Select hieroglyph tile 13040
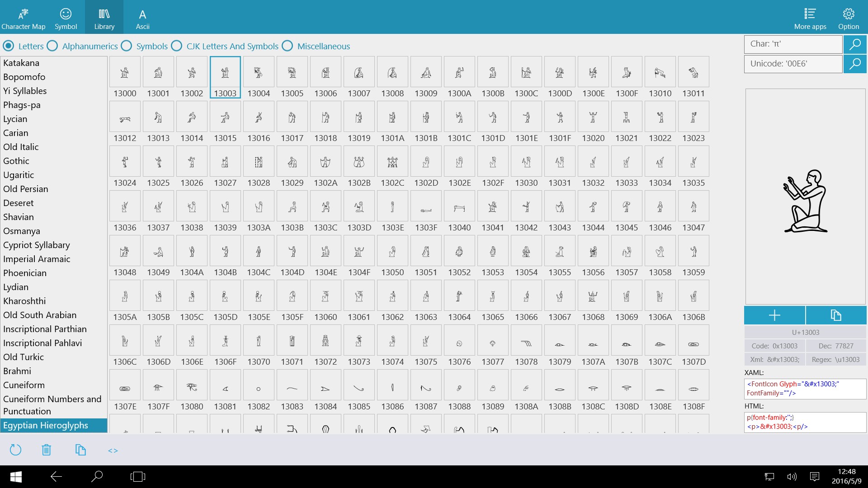This screenshot has height=488, width=868. pyautogui.click(x=459, y=206)
